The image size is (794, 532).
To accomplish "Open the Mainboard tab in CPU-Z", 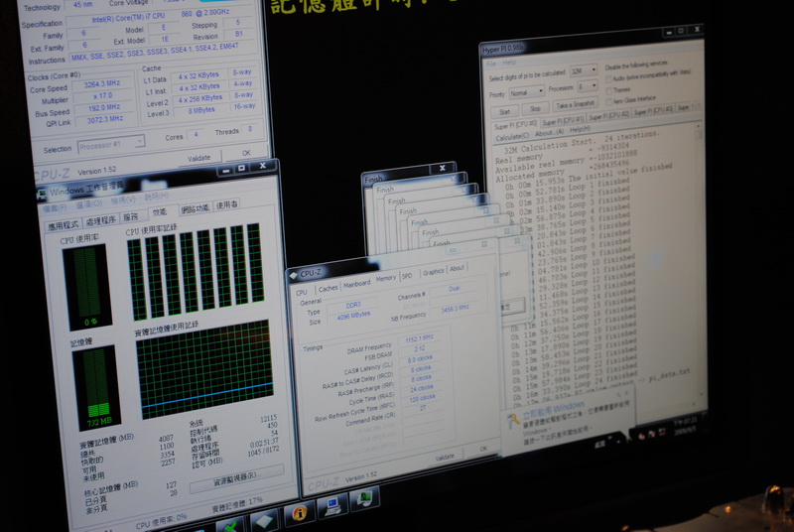I will click(x=355, y=283).
